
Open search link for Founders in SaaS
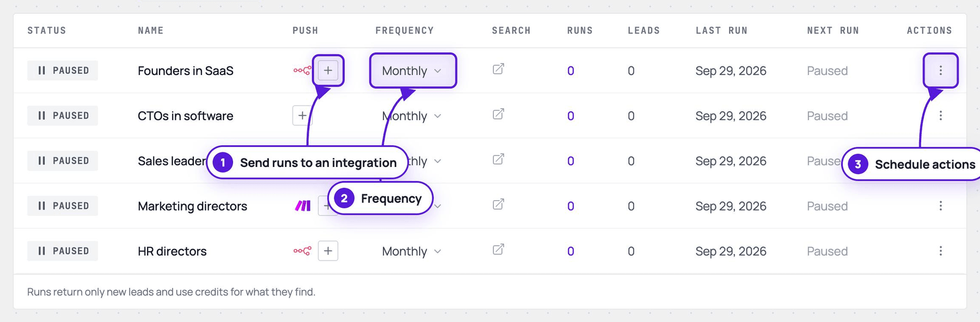click(x=498, y=69)
